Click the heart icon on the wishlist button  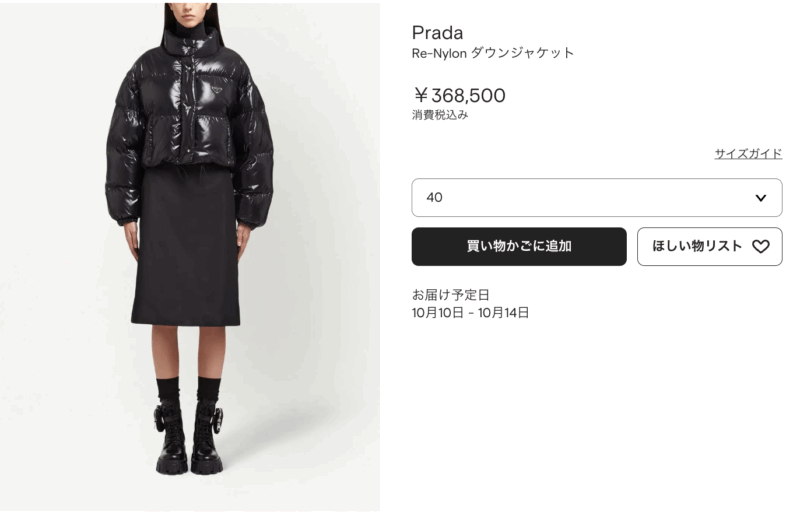[760, 246]
